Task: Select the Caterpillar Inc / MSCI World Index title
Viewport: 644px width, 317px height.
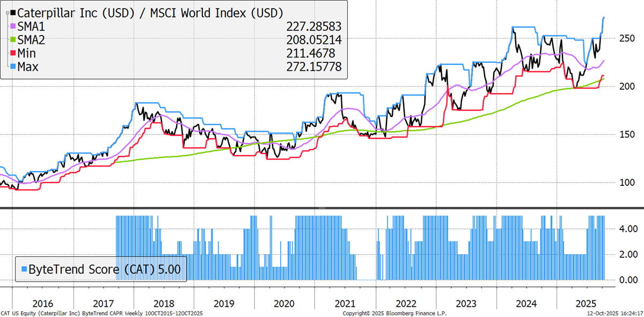Action: pos(151,12)
